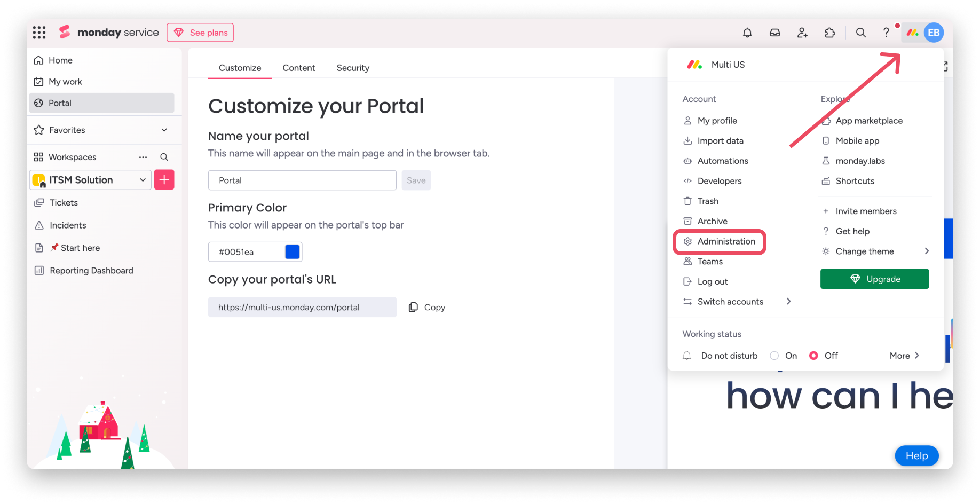Click the EB avatar toggle in the corner
Viewport: 980px width, 504px height.
click(934, 33)
